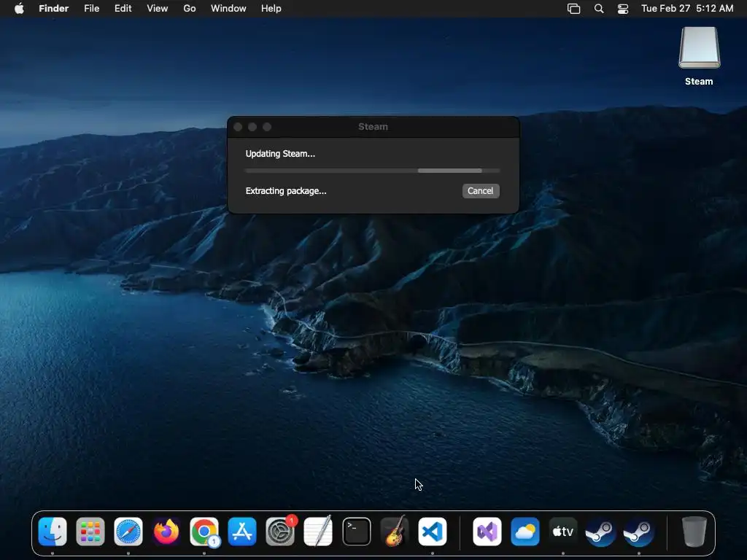Open Finder from the dock
This screenshot has height=560, width=747.
tap(53, 532)
